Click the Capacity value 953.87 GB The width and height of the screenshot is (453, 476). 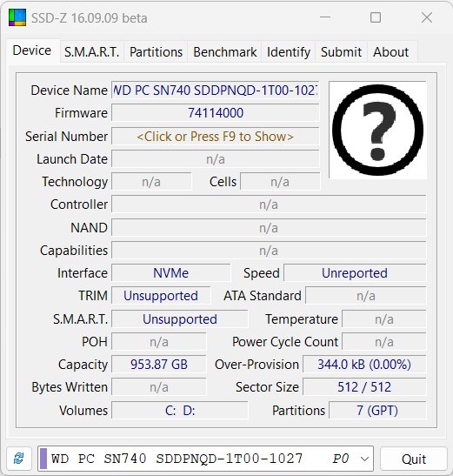click(x=159, y=365)
